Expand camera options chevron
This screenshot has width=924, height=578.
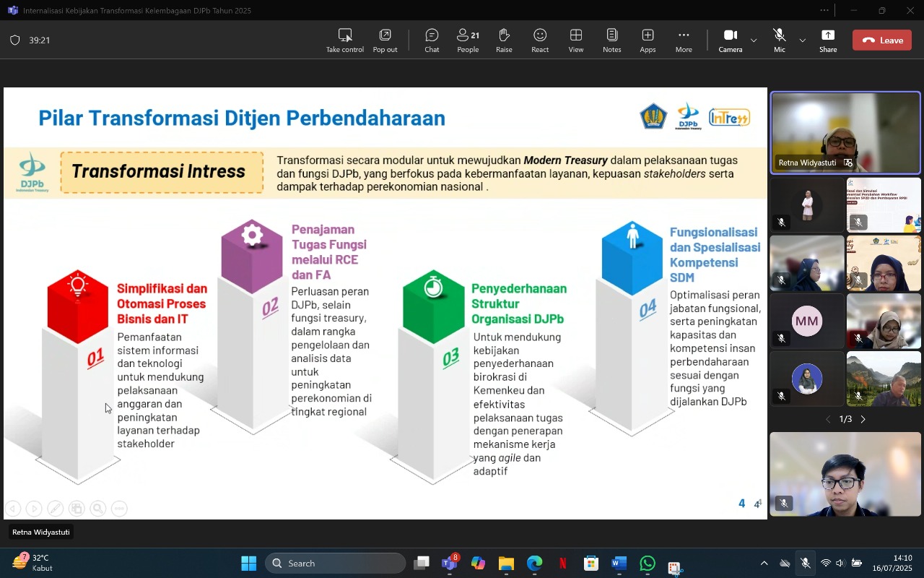pos(754,40)
